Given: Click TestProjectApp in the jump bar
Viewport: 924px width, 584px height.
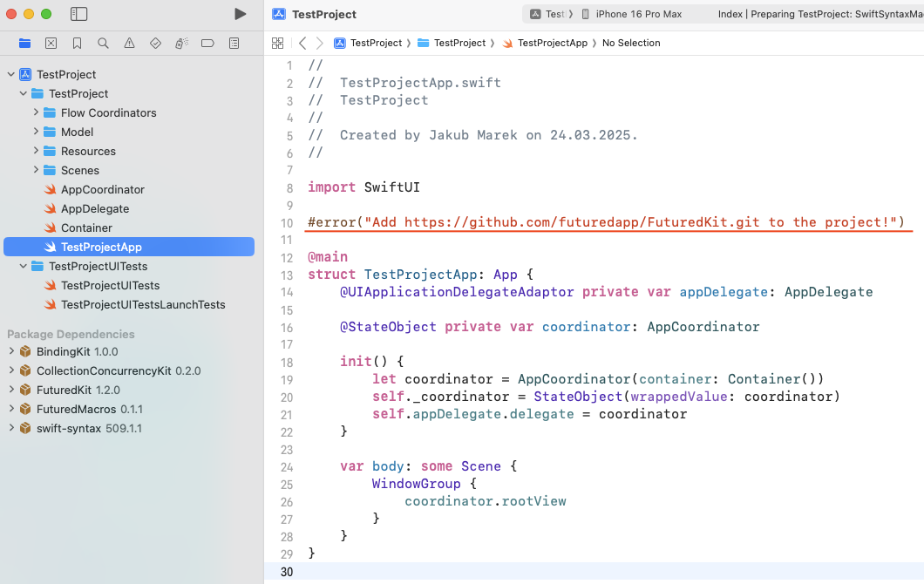Looking at the screenshot, I should click(x=552, y=43).
